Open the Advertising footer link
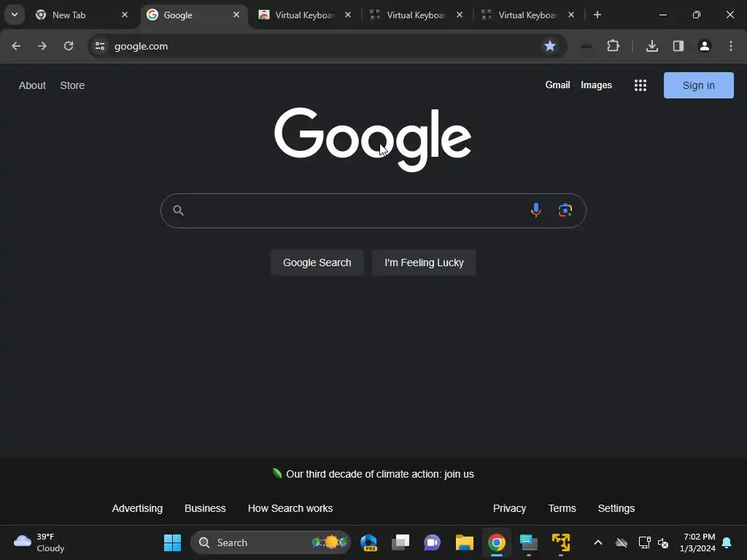 [x=137, y=508]
